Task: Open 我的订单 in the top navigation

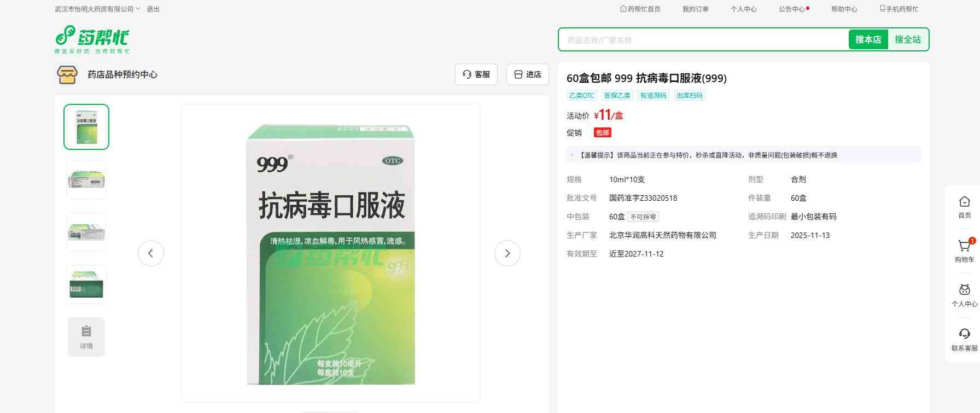Action: (695, 9)
